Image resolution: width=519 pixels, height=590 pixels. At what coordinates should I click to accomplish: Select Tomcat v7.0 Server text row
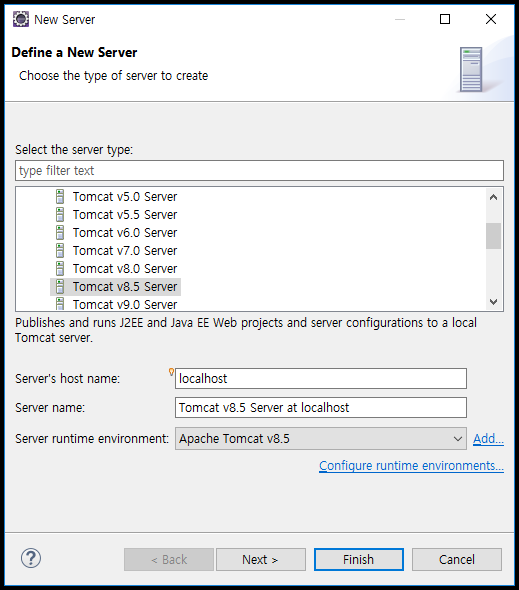coord(125,251)
